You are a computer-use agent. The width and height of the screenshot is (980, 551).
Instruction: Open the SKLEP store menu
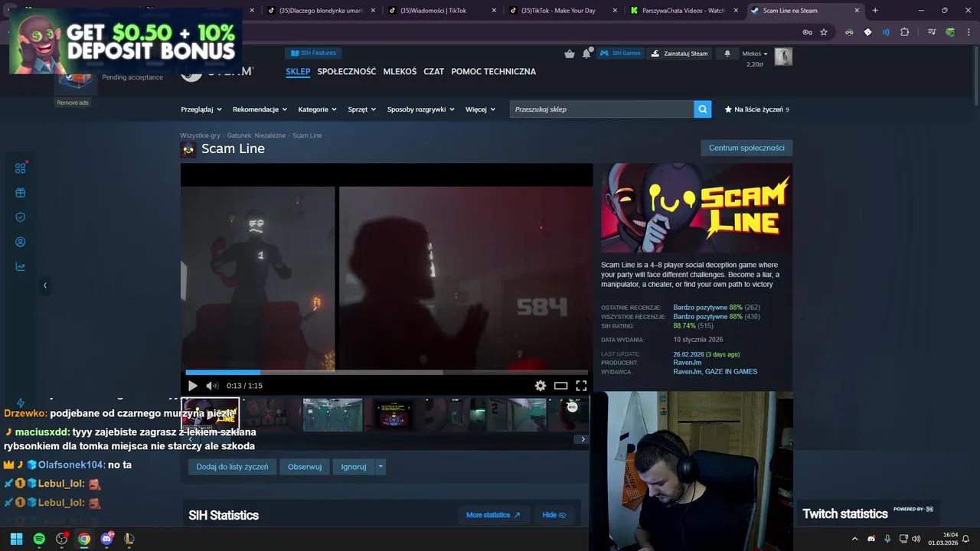[x=298, y=71]
